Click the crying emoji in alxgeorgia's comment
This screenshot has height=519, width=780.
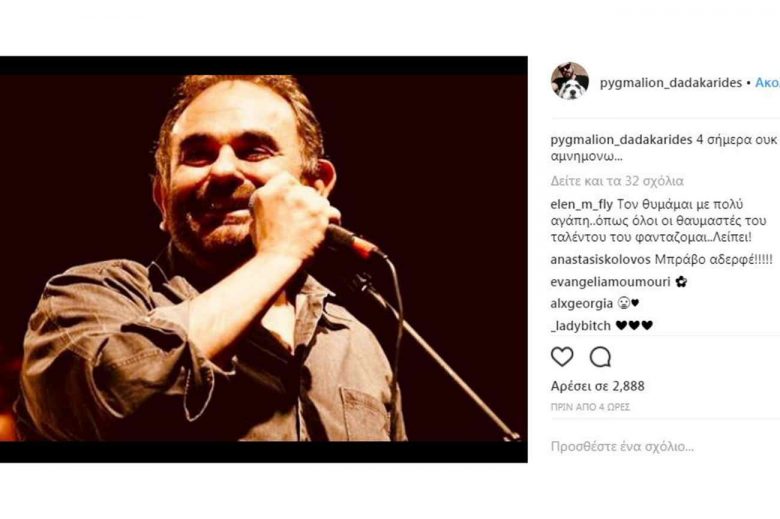pos(623,303)
